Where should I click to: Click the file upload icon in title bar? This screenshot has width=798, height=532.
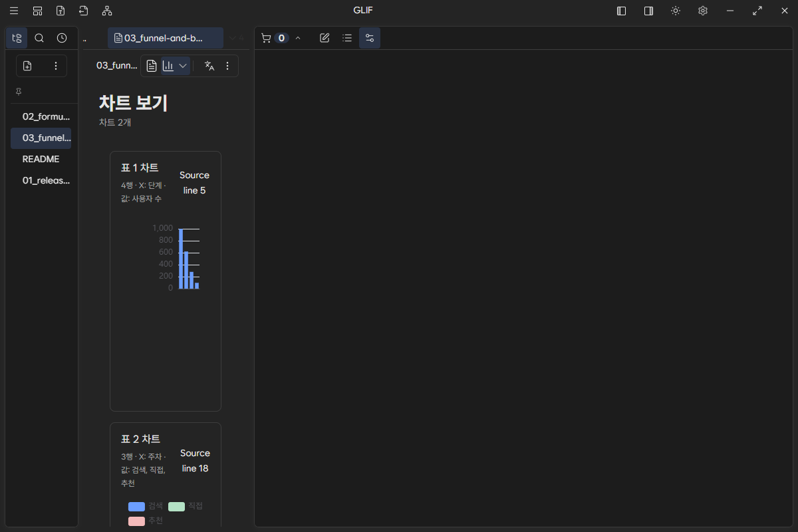pos(61,11)
